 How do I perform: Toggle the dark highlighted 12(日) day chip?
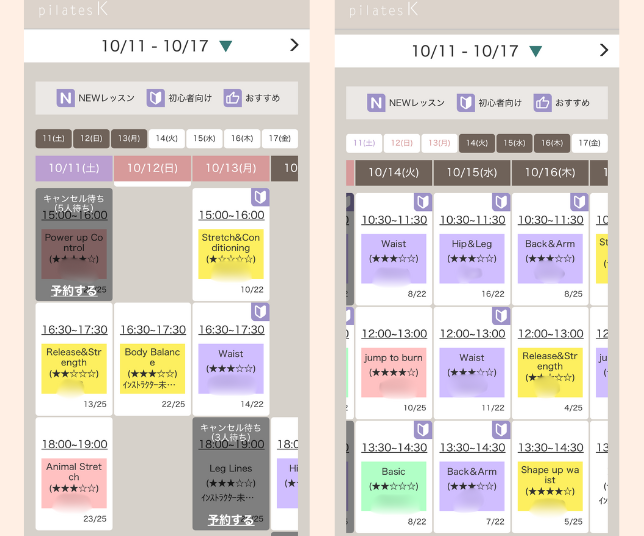[x=91, y=138]
